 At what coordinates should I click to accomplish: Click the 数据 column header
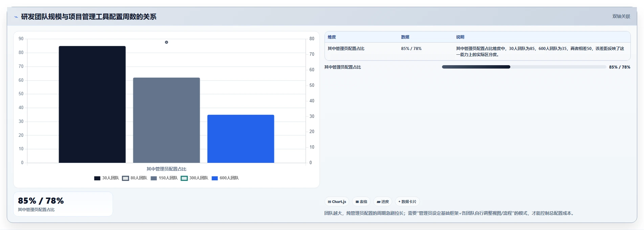405,37
